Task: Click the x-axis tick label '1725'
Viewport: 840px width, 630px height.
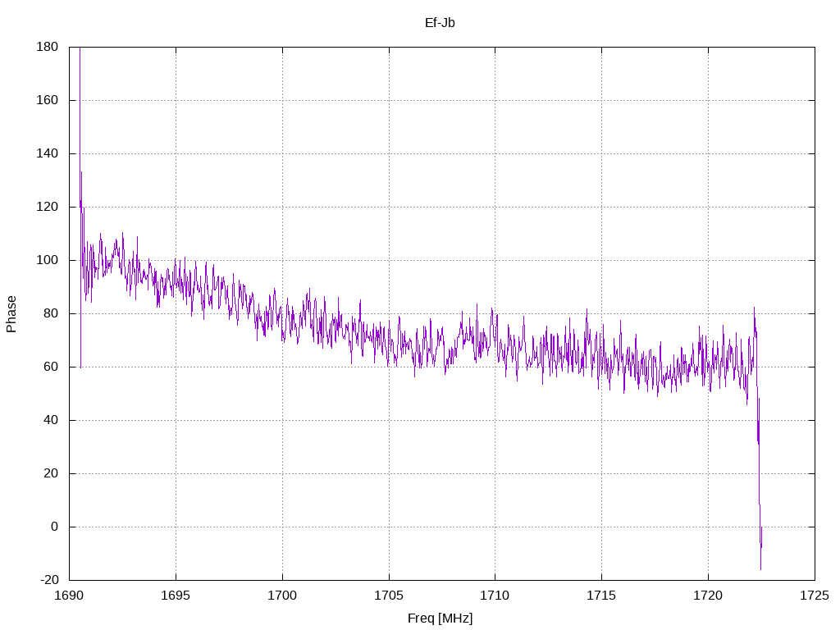Action: (815, 596)
